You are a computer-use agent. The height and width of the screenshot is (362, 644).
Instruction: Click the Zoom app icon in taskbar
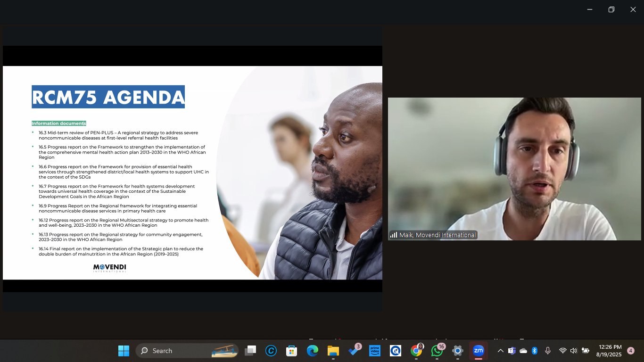(x=478, y=351)
